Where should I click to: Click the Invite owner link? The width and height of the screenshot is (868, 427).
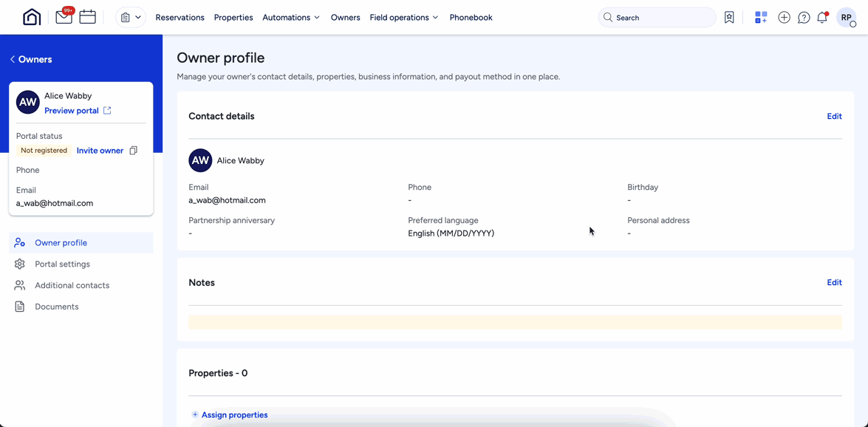click(x=100, y=151)
